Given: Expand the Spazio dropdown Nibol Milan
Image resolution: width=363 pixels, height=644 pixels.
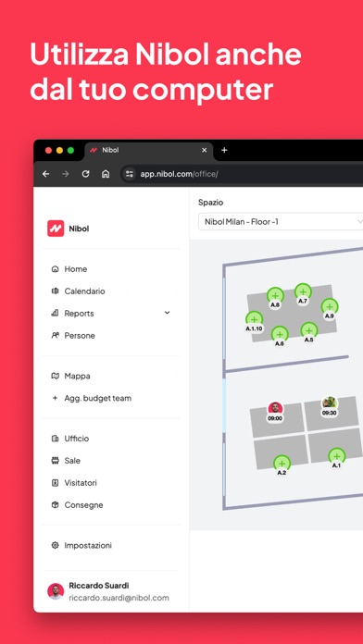Looking at the screenshot, I should [281, 222].
